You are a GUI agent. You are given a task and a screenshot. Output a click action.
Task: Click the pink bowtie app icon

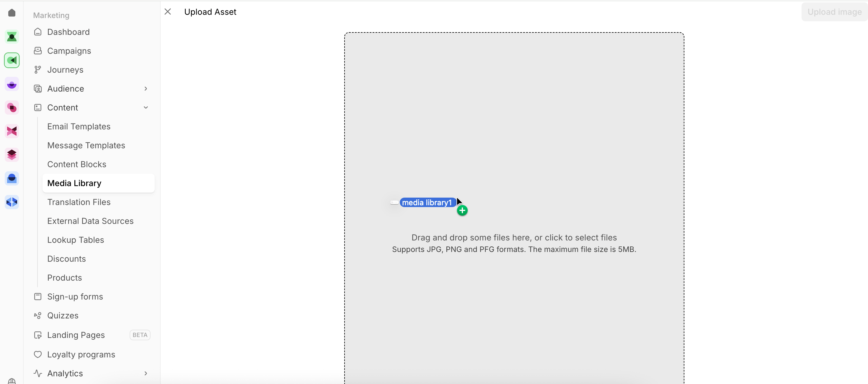click(12, 131)
